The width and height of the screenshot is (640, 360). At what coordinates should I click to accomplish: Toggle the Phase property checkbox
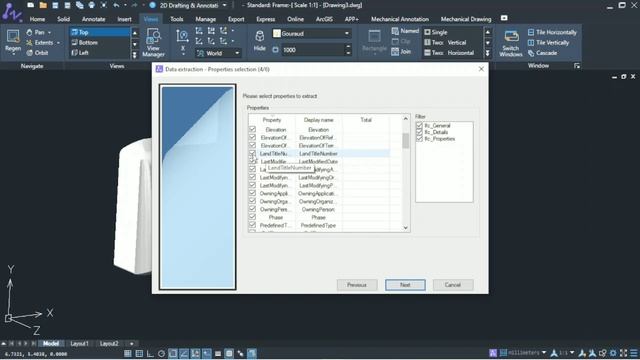[252, 217]
